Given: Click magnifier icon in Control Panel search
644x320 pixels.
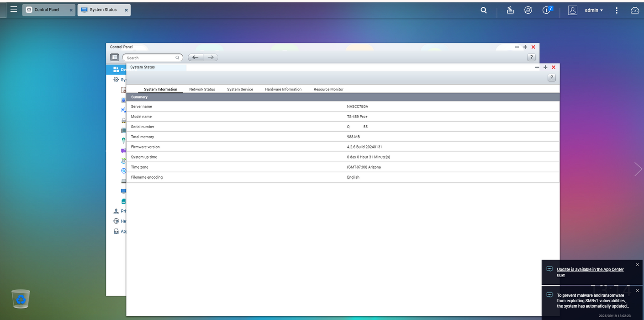Looking at the screenshot, I should (178, 58).
